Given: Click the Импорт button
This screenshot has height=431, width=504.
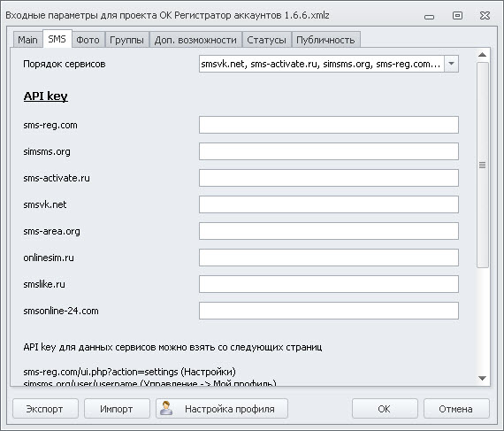Looking at the screenshot, I should (117, 409).
